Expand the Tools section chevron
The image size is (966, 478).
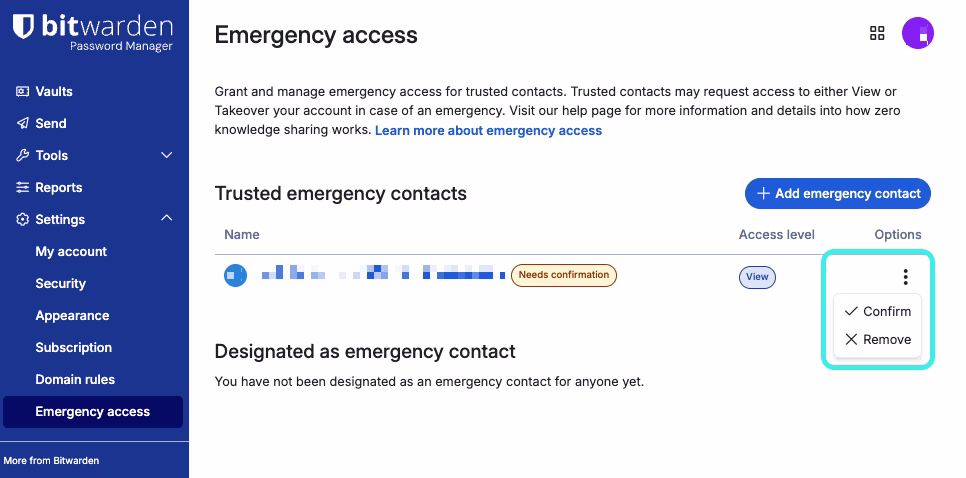pyautogui.click(x=167, y=155)
